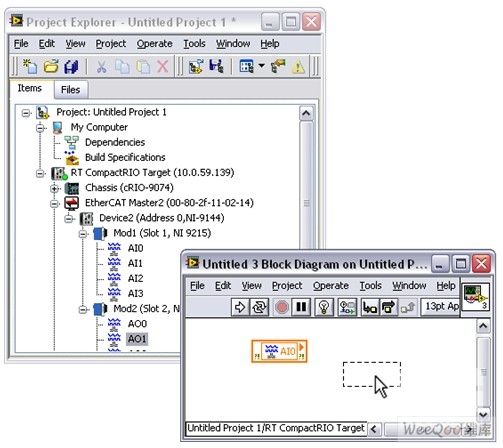Click the Save All toolbar icon
The image size is (503, 448).
tap(71, 66)
